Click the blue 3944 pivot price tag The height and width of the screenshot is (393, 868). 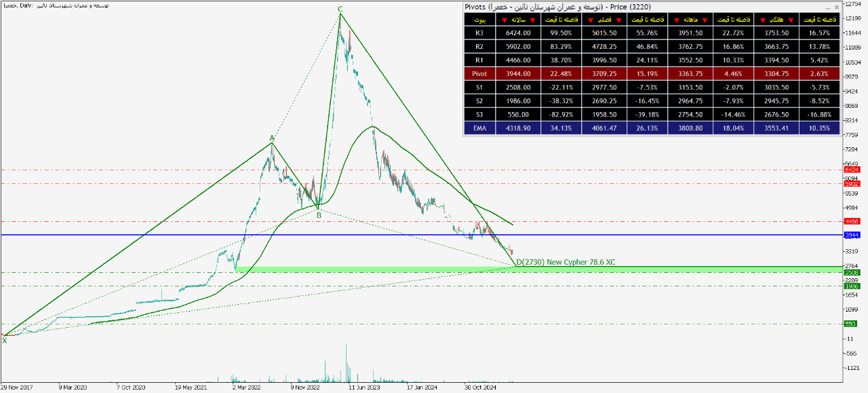[x=852, y=235]
